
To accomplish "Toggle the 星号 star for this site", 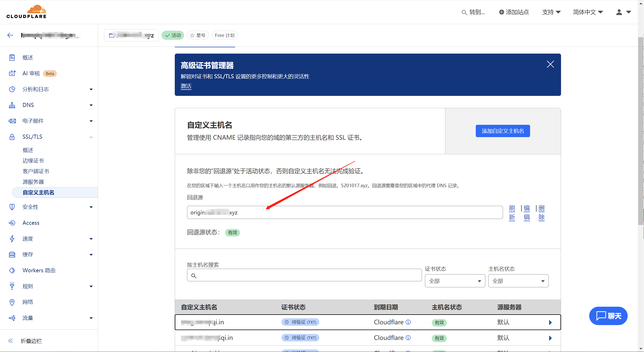I will coord(198,35).
